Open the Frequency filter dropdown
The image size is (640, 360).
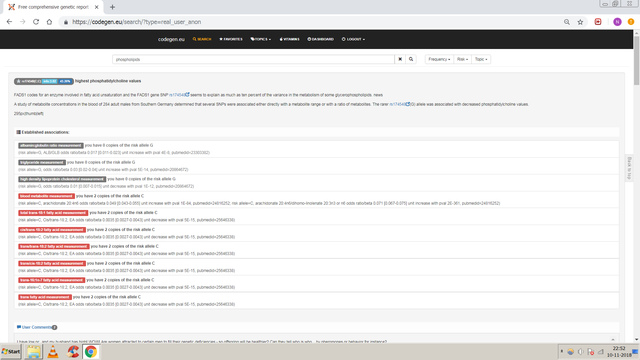[x=439, y=59]
